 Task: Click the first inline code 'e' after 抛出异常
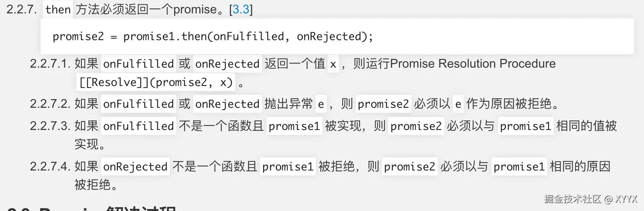[321, 104]
